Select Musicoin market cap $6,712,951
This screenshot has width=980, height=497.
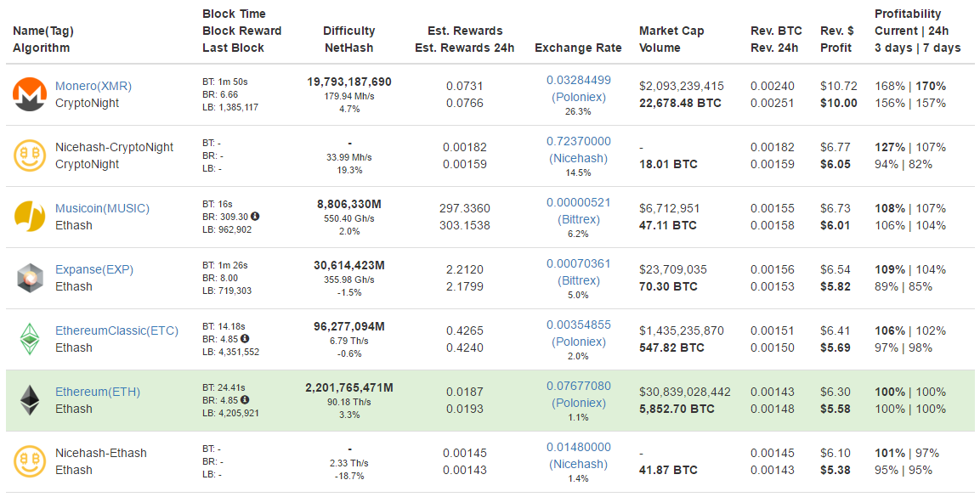670,208
